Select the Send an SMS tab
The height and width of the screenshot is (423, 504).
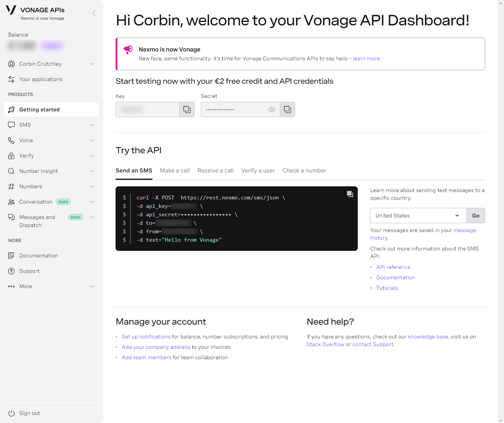pyautogui.click(x=134, y=171)
